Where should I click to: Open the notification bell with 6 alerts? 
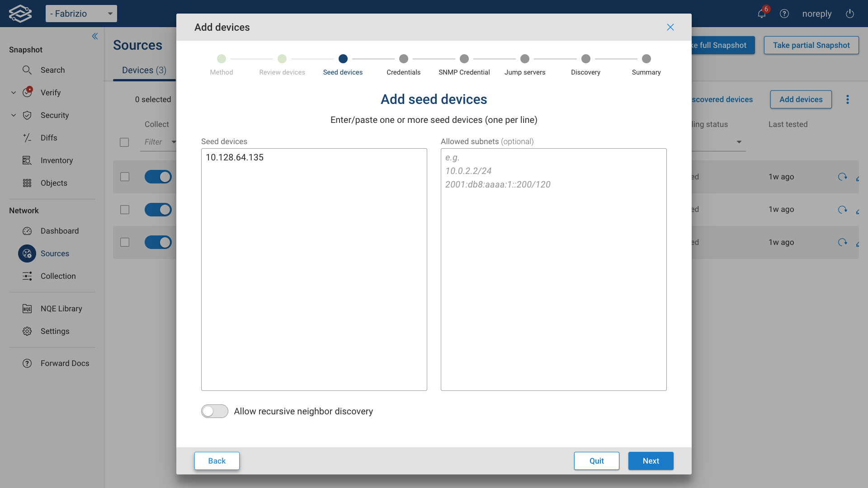coord(761,14)
